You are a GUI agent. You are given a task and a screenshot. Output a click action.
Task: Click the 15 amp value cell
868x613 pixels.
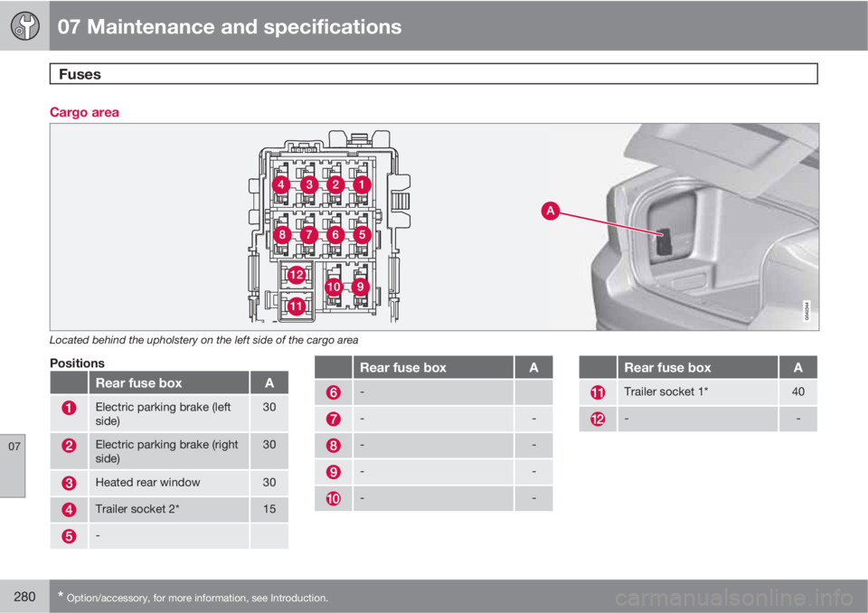point(269,509)
